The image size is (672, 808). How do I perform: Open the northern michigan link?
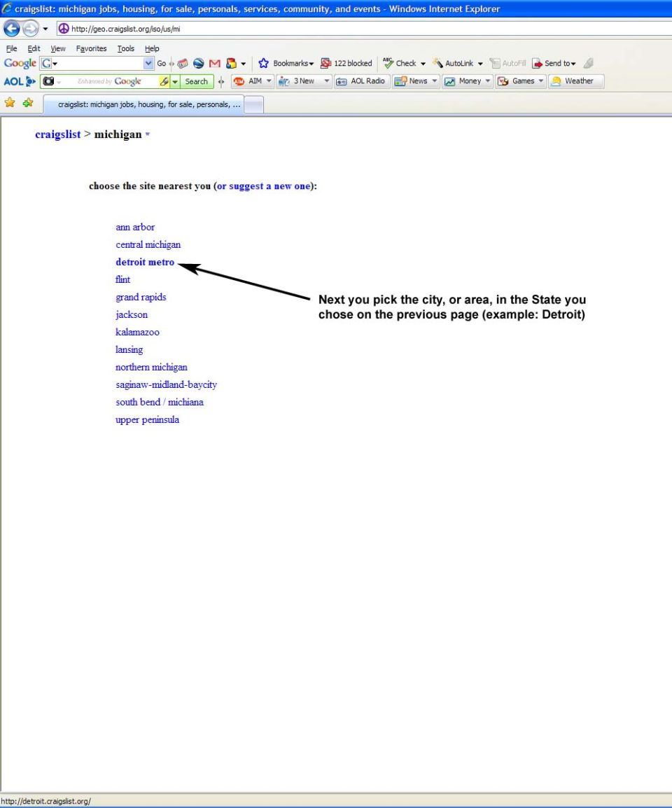[x=151, y=368]
